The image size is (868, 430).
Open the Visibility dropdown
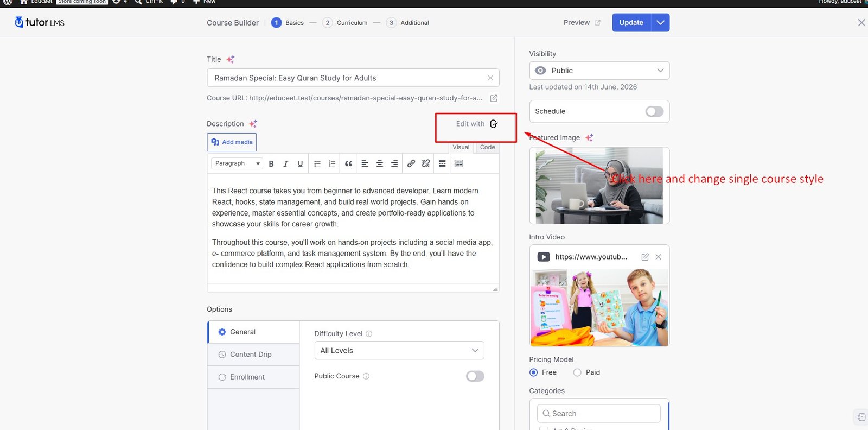coord(599,71)
